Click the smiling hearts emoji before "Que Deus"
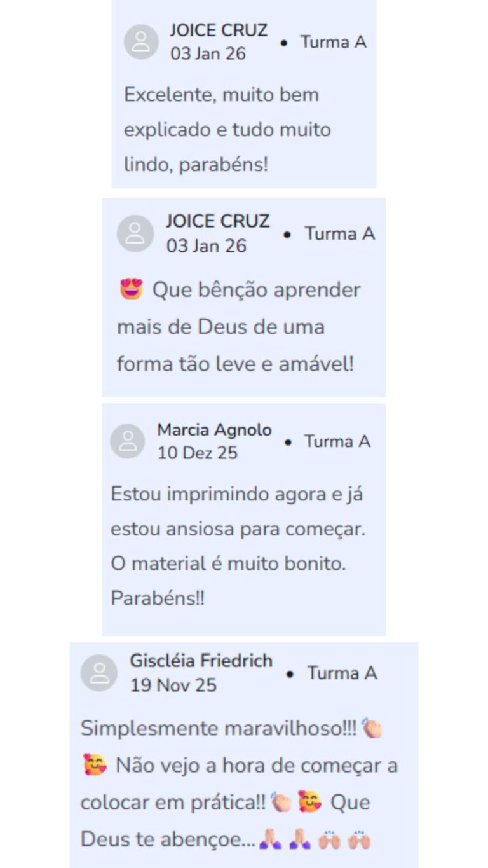 [309, 802]
